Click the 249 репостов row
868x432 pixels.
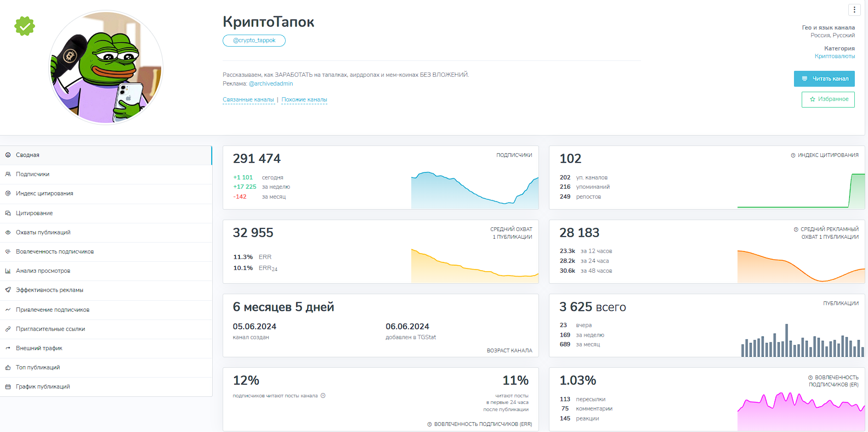coord(580,197)
